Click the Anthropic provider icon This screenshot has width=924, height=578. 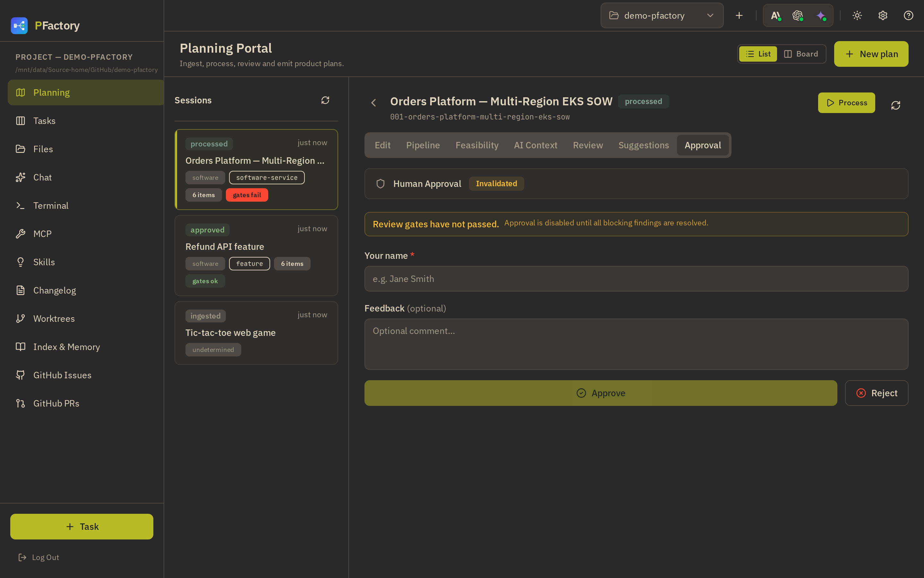pos(775,16)
